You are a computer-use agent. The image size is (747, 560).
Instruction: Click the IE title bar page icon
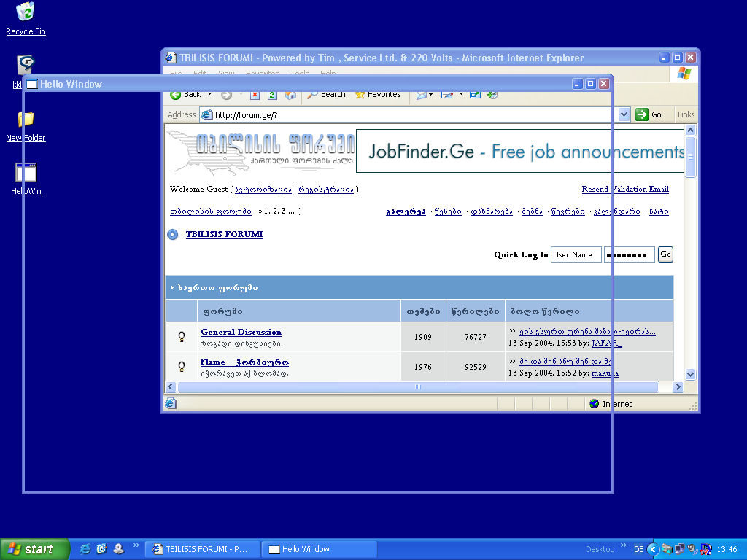point(171,58)
